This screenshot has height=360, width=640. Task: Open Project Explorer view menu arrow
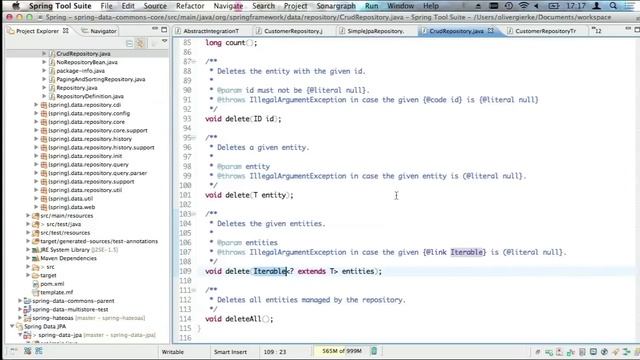point(164,42)
